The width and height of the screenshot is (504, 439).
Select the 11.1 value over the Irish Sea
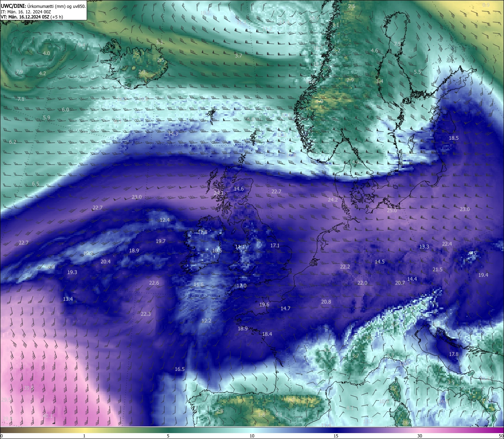240,247
